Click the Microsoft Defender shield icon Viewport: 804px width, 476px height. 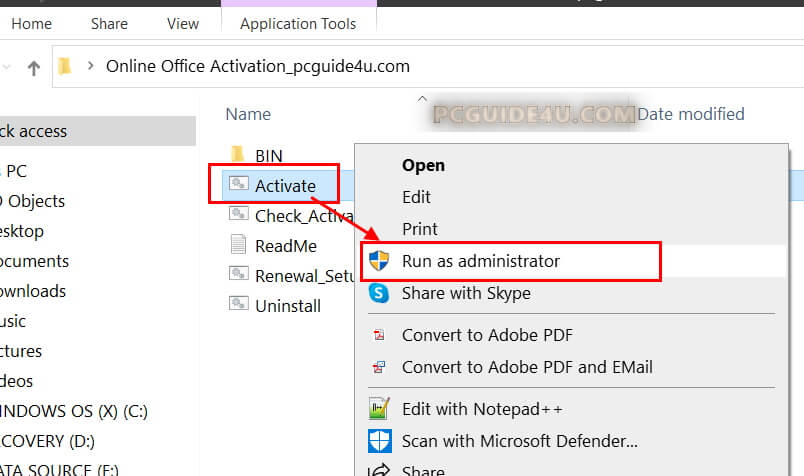[379, 440]
